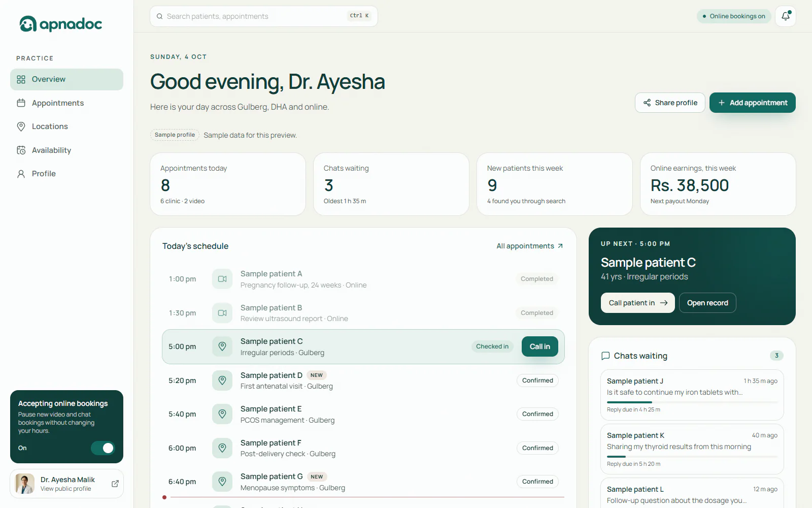Click the reply progress bar for Sample patient J

[x=692, y=402]
